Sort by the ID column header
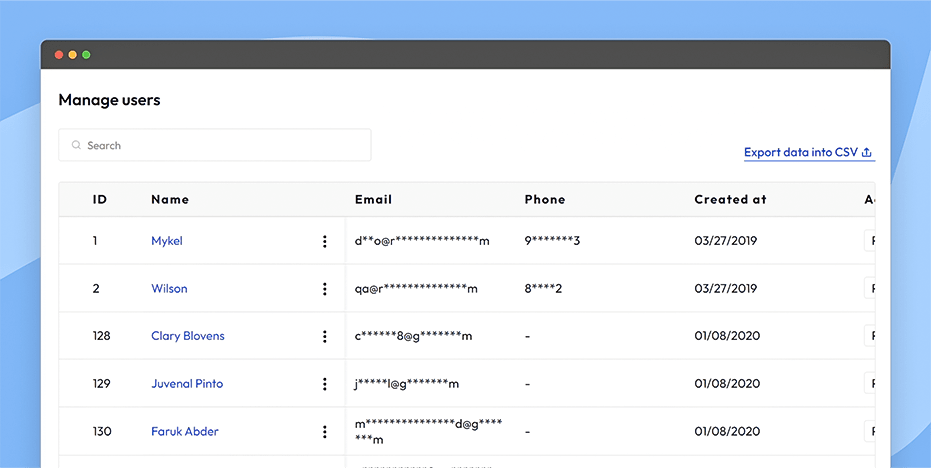 pos(100,200)
